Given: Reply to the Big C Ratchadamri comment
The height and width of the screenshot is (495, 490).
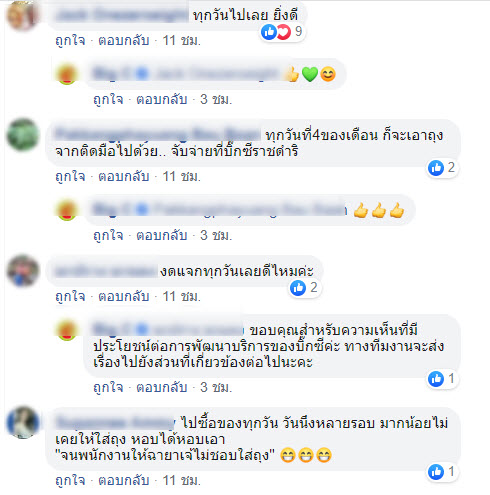Looking at the screenshot, I should coord(123,177).
